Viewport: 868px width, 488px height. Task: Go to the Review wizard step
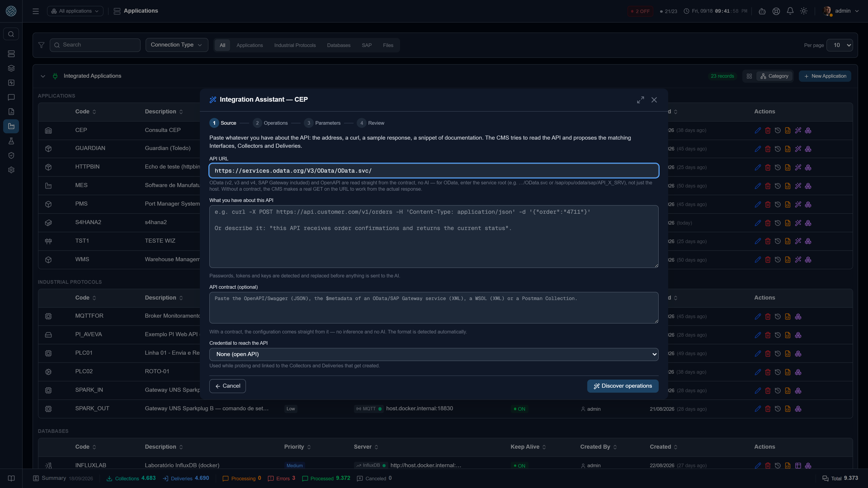tap(371, 123)
